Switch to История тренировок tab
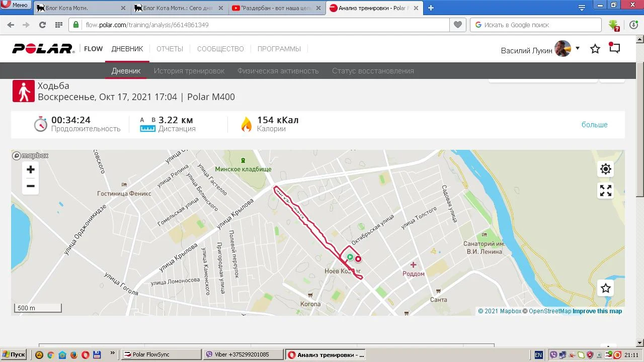The height and width of the screenshot is (362, 644). pyautogui.click(x=189, y=71)
